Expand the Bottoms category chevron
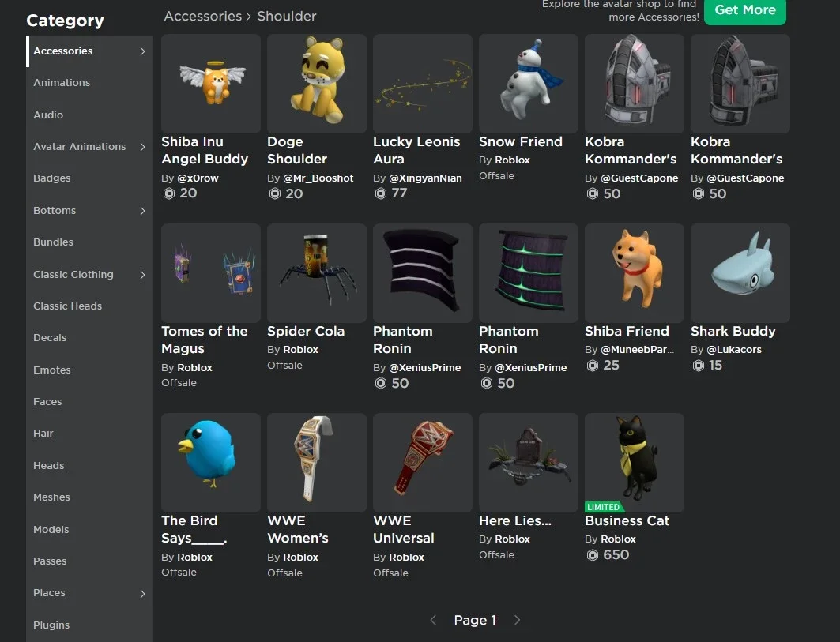The height and width of the screenshot is (642, 840). [142, 211]
